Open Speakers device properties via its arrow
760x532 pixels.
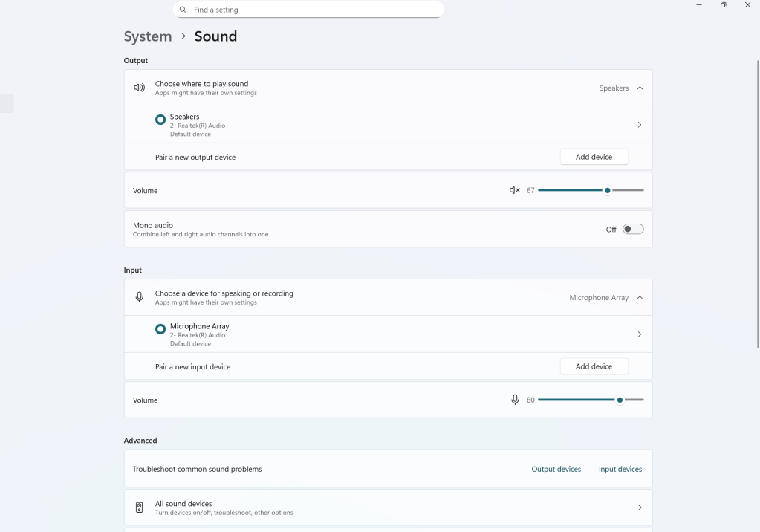pos(639,124)
